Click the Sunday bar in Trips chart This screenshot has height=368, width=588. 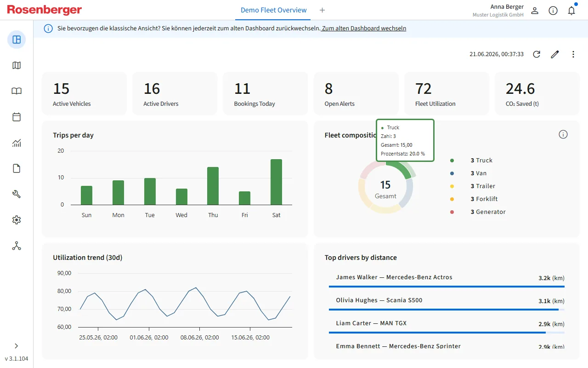point(86,195)
